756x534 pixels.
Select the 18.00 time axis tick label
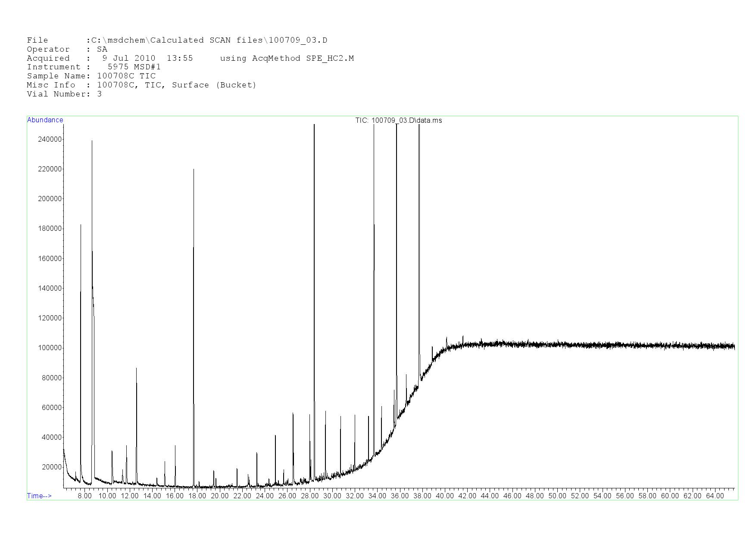click(x=197, y=496)
